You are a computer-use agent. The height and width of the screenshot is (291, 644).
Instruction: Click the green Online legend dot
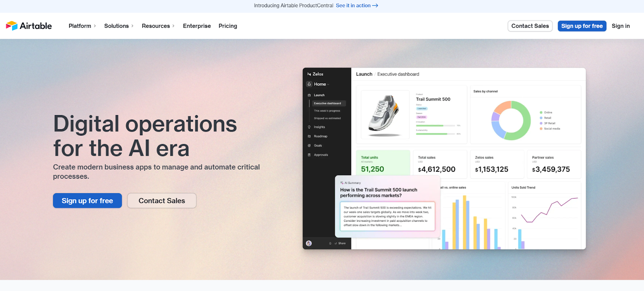(541, 112)
